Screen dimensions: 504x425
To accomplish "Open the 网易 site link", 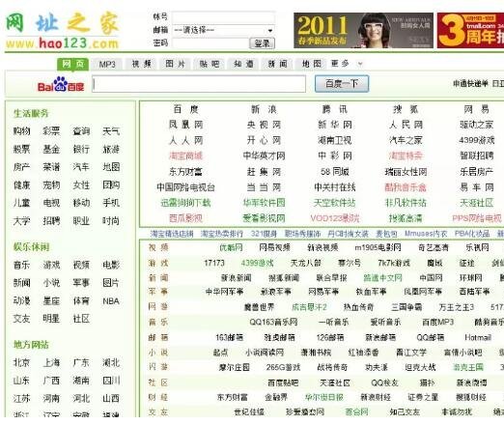I will pos(476,109).
